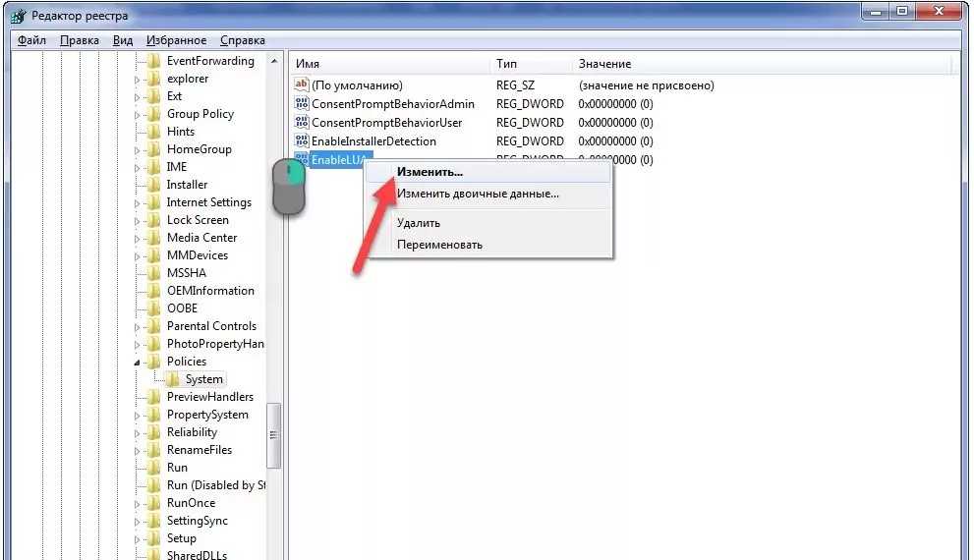
Task: Select the System folder icon in tree
Action: (x=173, y=379)
